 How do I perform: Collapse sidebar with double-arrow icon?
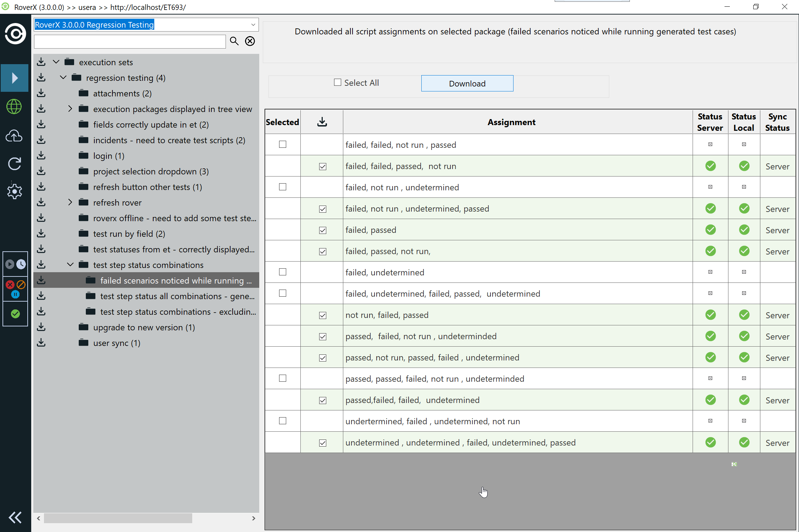coord(15,517)
